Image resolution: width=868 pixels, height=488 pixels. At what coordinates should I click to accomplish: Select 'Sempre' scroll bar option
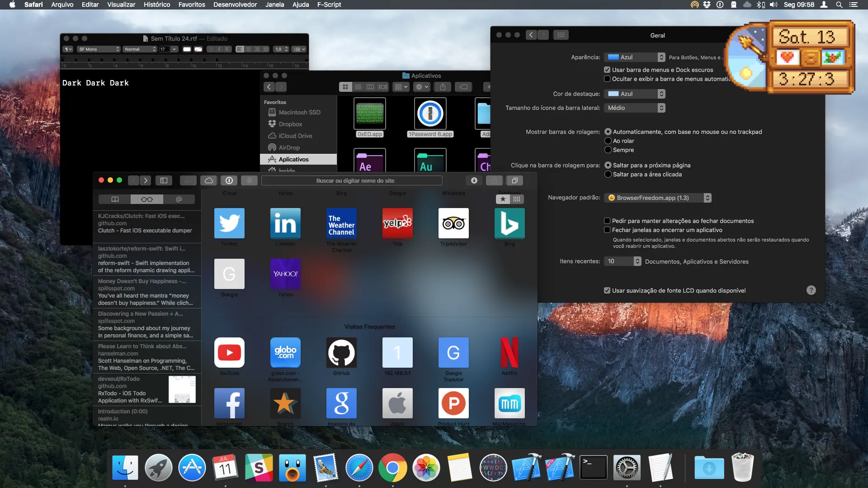click(608, 150)
